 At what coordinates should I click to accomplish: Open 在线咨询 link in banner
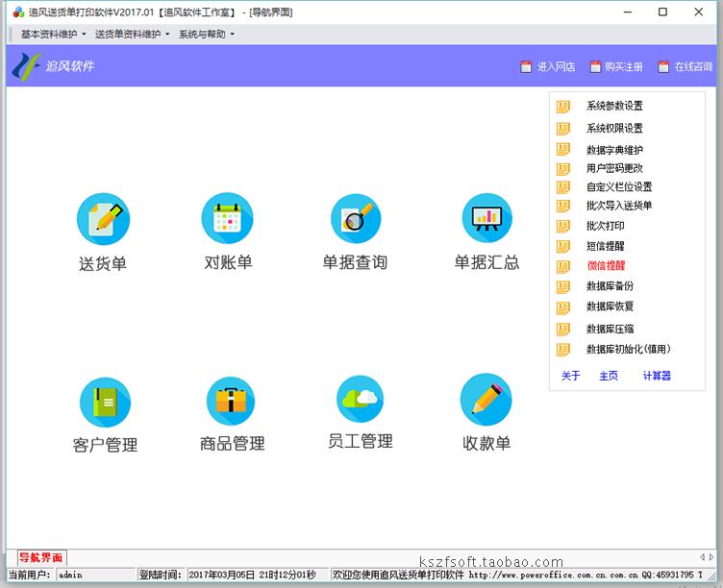[693, 67]
